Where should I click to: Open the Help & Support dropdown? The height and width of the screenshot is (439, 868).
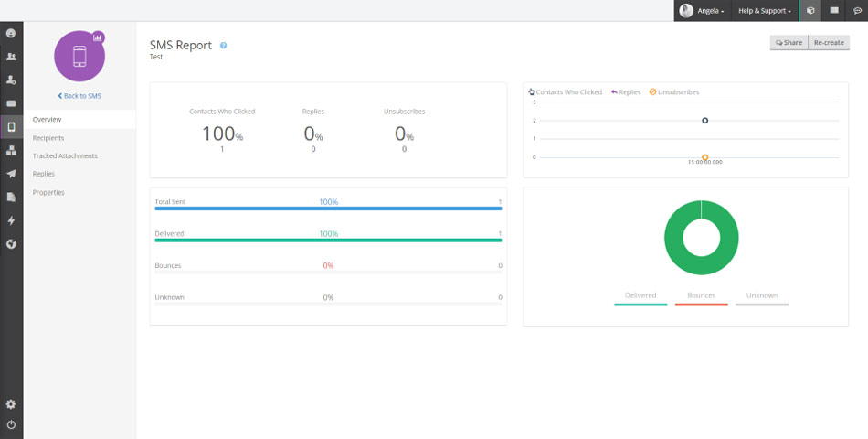point(765,11)
